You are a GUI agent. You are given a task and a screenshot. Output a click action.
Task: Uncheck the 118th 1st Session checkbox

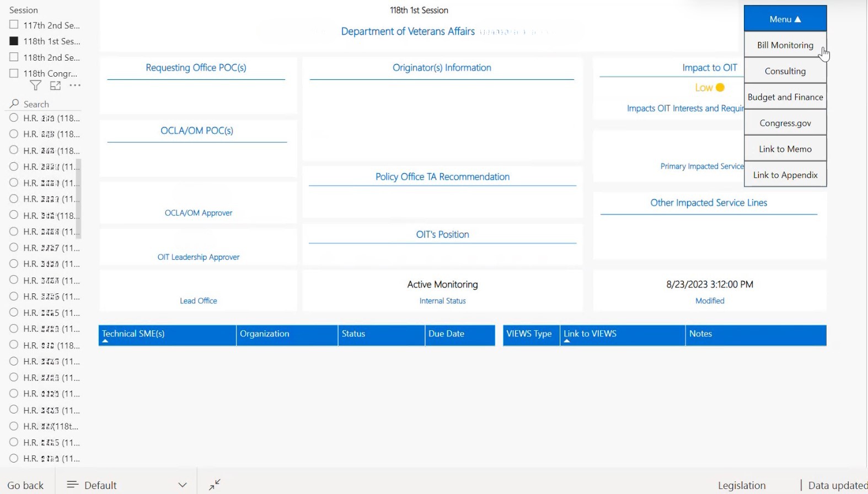(x=14, y=41)
